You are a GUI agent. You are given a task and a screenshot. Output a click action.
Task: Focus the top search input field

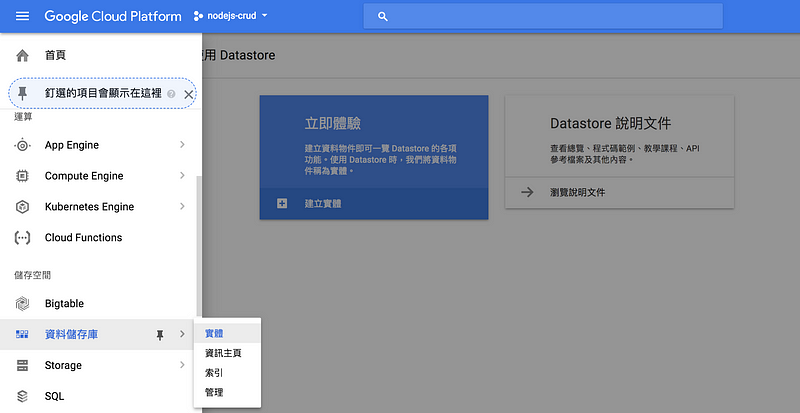pyautogui.click(x=543, y=16)
